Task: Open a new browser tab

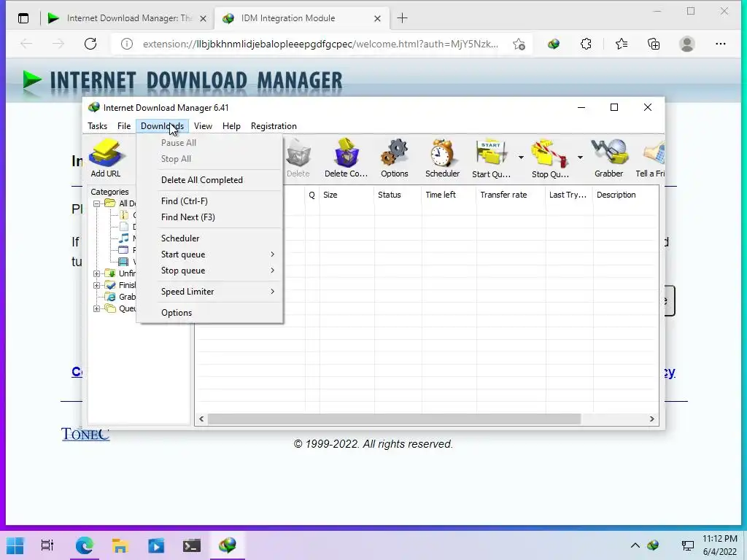Action: [x=402, y=18]
